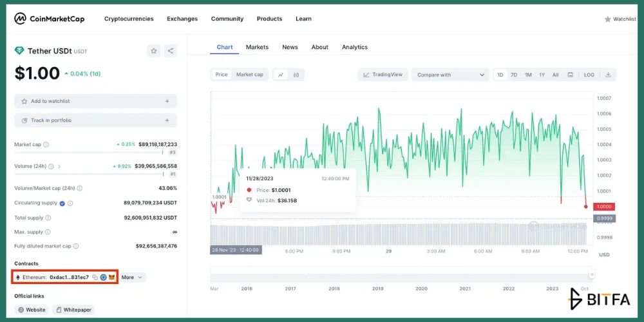Switch to the Markets tab
The width and height of the screenshot is (644, 322).
257,47
